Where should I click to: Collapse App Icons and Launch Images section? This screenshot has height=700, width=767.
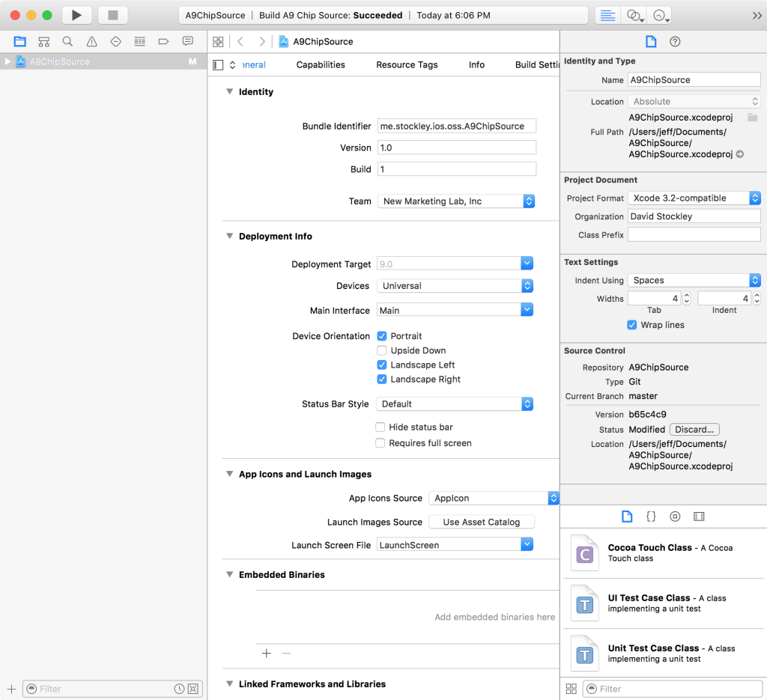(229, 474)
